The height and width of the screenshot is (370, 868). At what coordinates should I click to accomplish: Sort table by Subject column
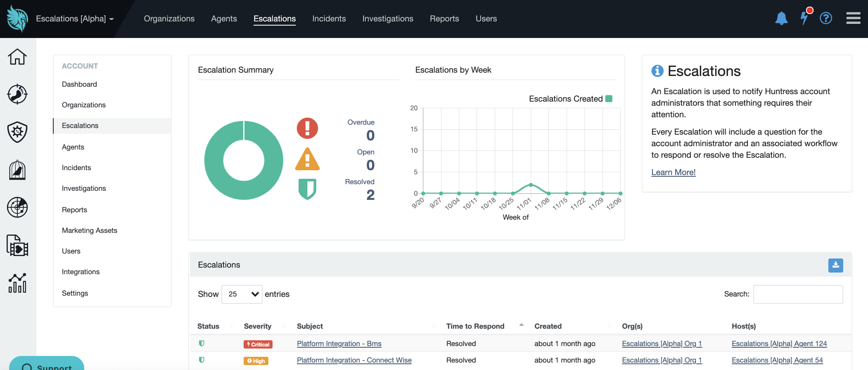tap(367, 326)
